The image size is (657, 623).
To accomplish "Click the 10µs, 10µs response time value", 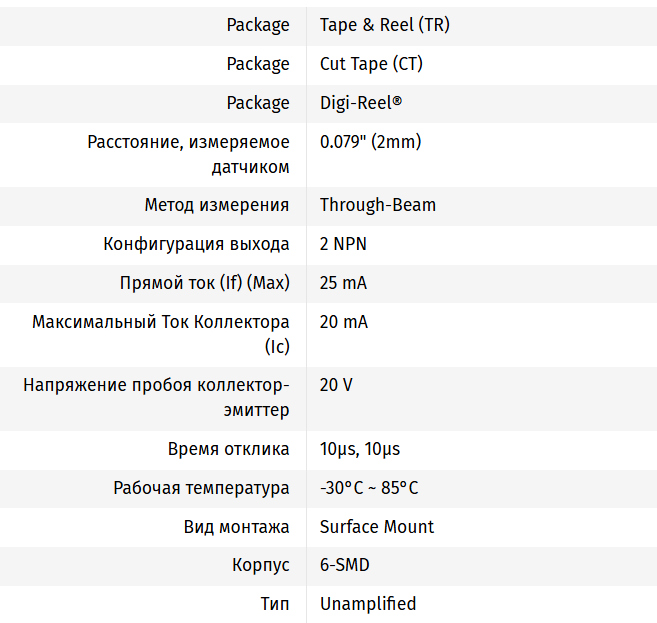I will coord(360,449).
